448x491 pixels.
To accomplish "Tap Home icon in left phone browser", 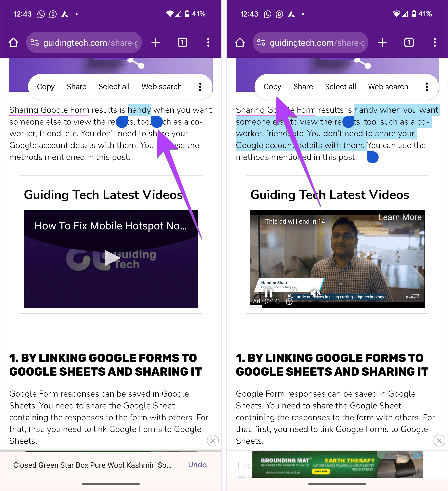I will 13,43.
